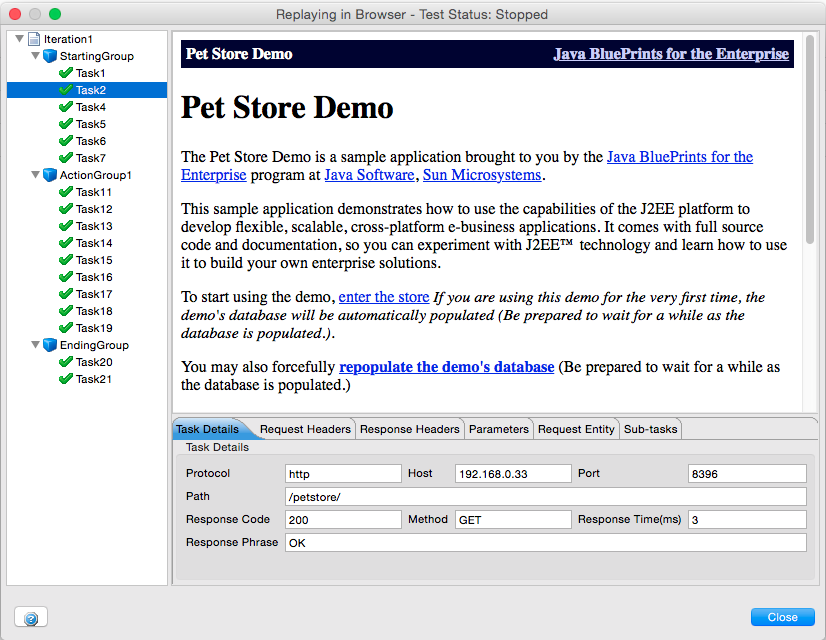Click header link Java BluePrints for the Enterprise
Viewport: 826px width, 640px height.
click(x=671, y=54)
